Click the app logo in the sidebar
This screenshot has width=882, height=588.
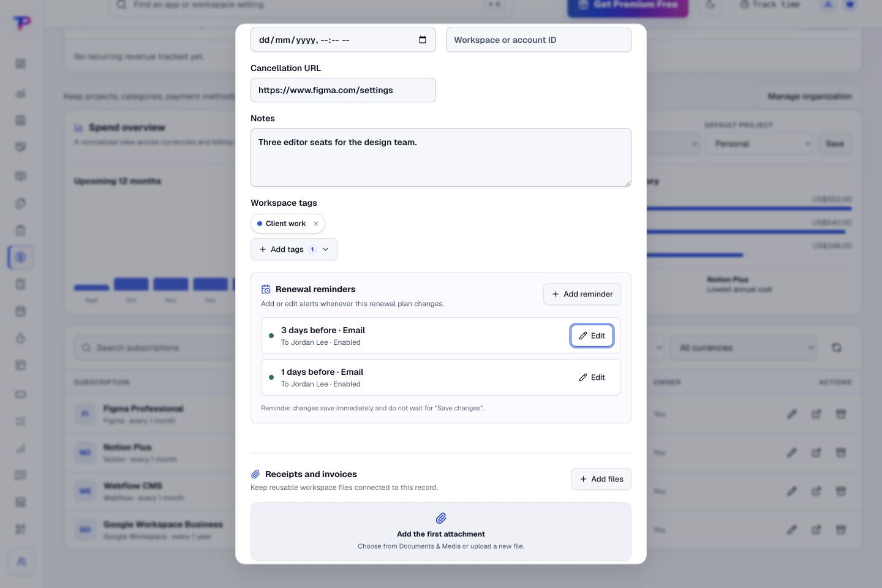point(22,23)
